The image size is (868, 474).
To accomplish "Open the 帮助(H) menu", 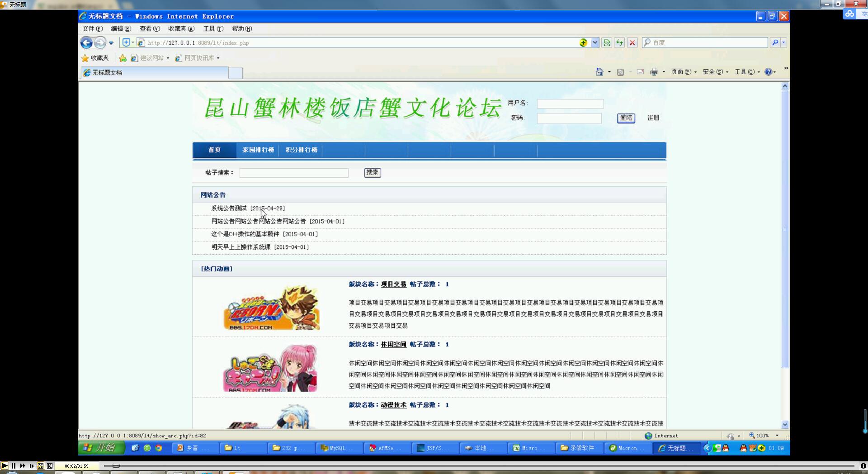I will tap(242, 28).
